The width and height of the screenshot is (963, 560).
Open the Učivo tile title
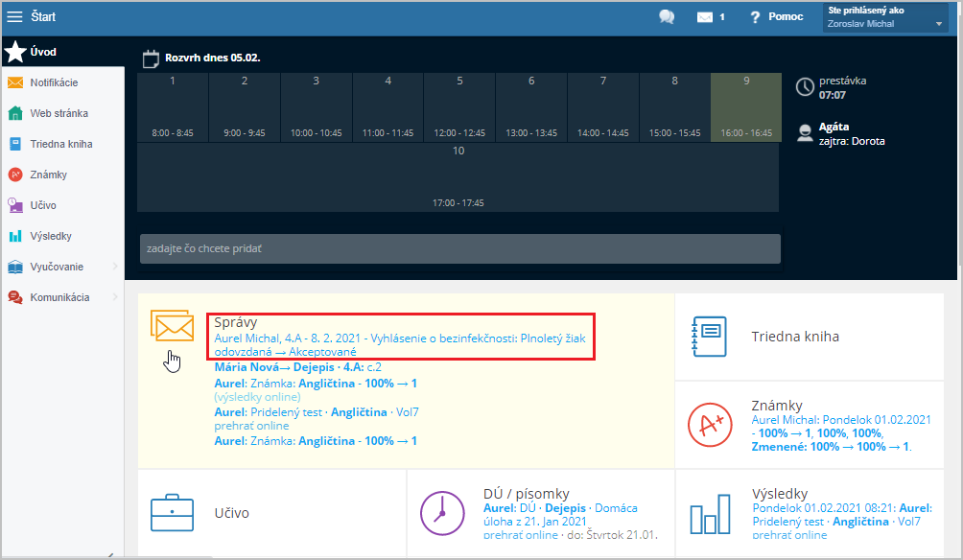click(231, 513)
